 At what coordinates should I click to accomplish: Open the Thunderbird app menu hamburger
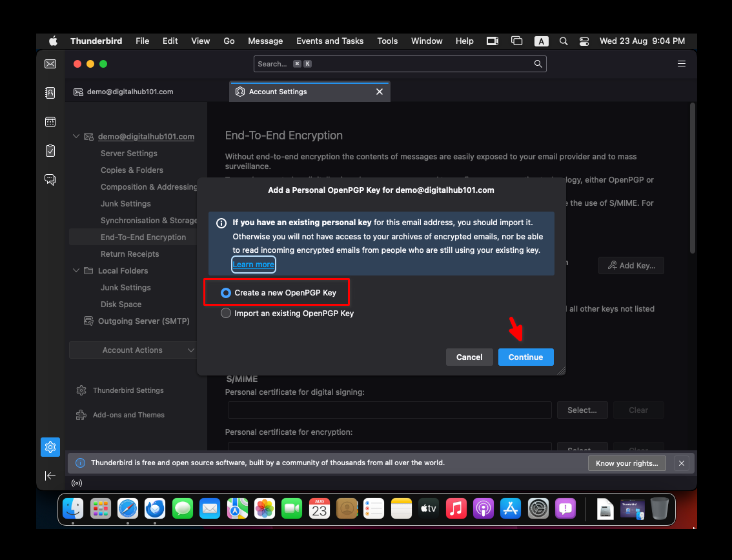click(682, 64)
